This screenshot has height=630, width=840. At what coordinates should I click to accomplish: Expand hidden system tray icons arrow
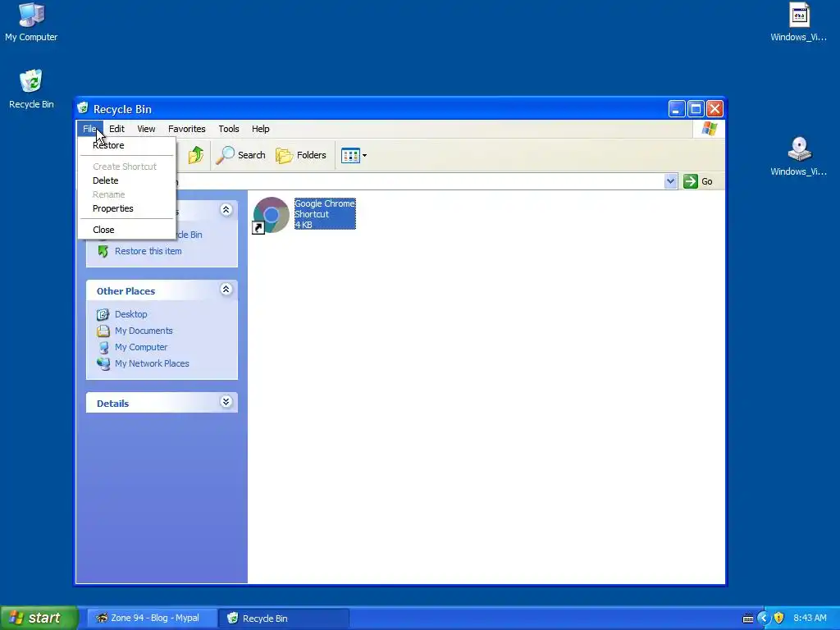[x=764, y=619]
